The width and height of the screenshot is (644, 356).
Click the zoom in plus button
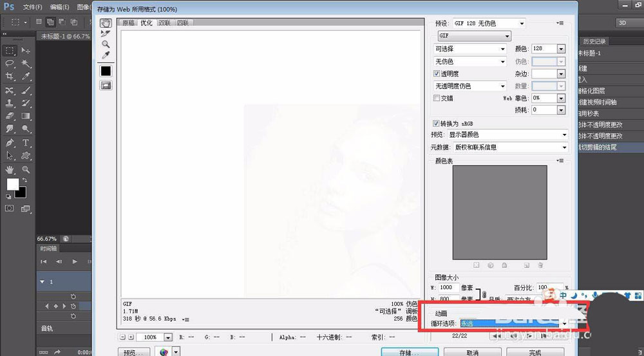(131, 337)
